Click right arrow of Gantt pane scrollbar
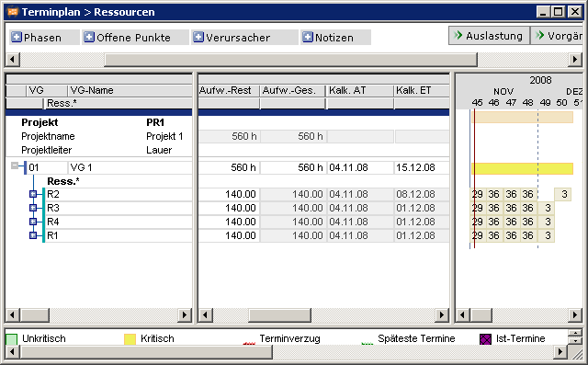Screen dimensions: 588x365 click(575, 314)
